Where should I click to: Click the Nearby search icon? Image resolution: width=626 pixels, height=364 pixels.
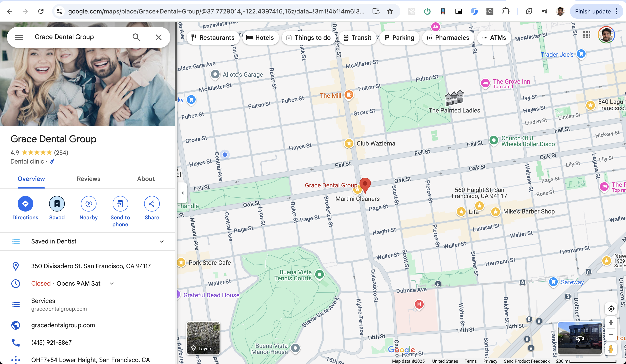89,204
